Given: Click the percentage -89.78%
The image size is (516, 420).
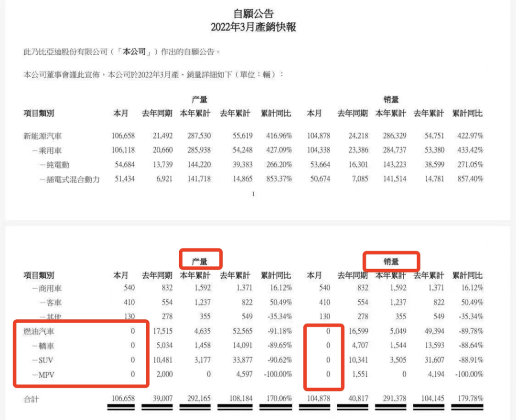Looking at the screenshot, I should 471,331.
